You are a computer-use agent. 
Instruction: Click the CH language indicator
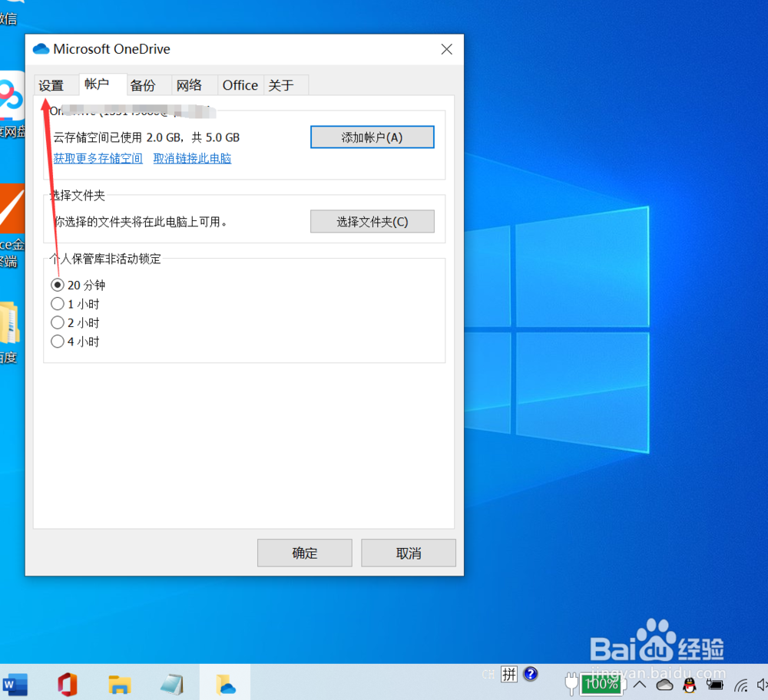coord(488,675)
